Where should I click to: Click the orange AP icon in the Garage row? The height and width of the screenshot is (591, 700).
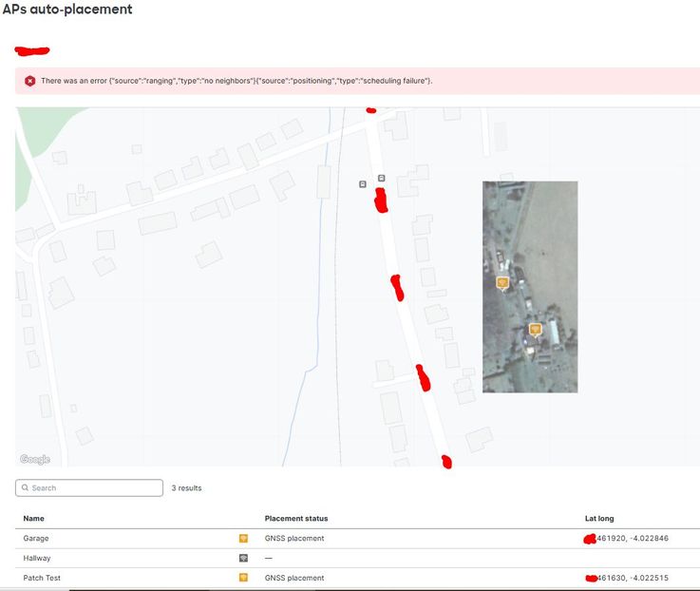click(243, 539)
